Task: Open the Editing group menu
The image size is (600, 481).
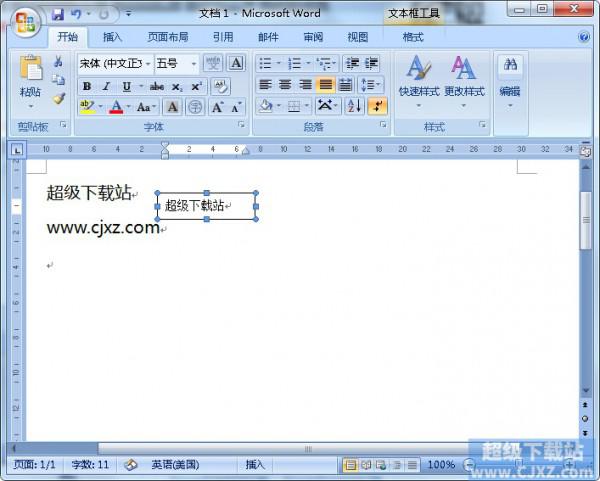Action: [510, 81]
